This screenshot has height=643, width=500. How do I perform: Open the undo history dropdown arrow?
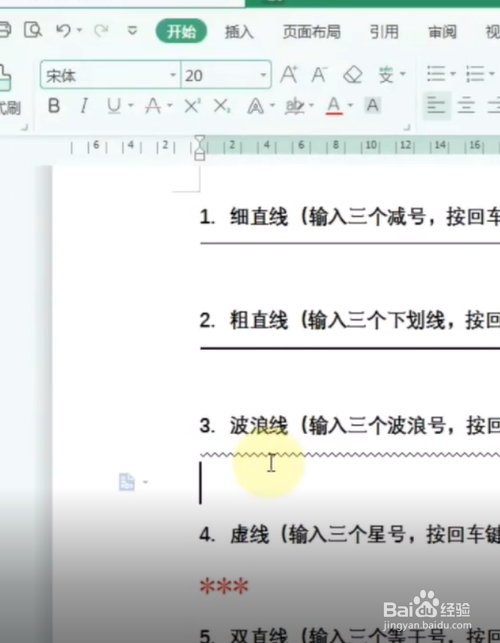click(x=80, y=30)
